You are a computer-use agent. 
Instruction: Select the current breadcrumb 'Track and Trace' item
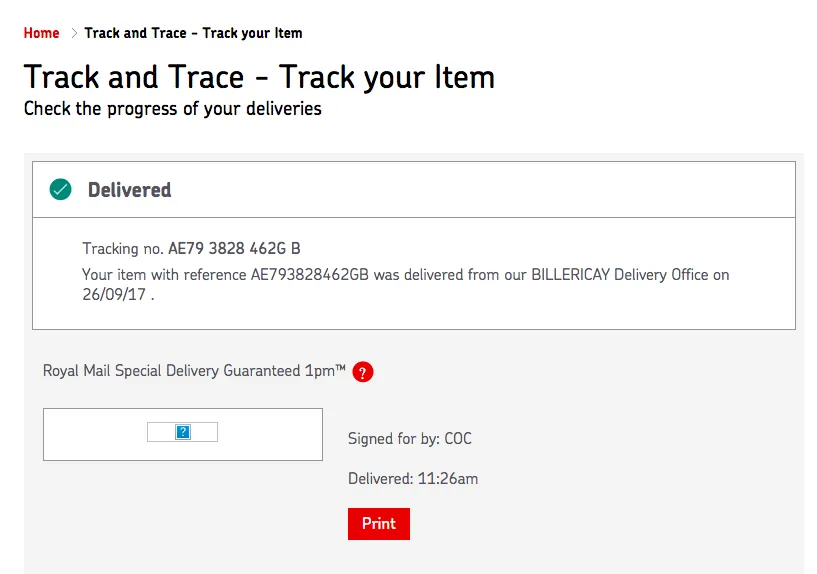point(193,33)
